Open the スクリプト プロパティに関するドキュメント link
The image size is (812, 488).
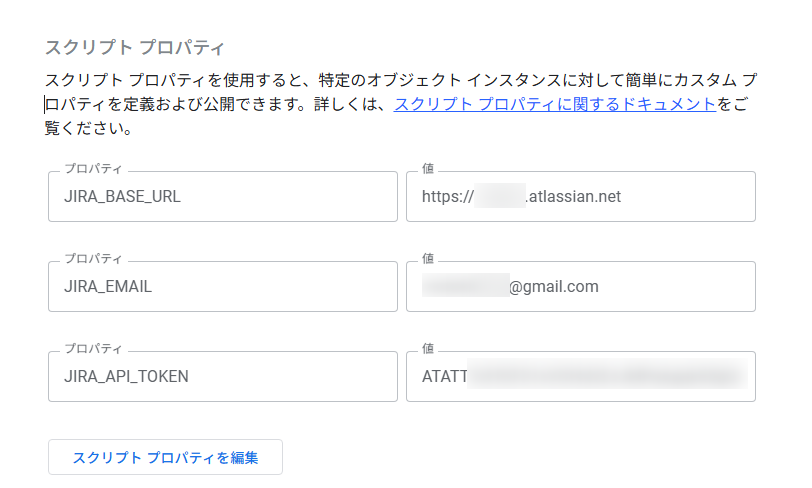point(555,104)
